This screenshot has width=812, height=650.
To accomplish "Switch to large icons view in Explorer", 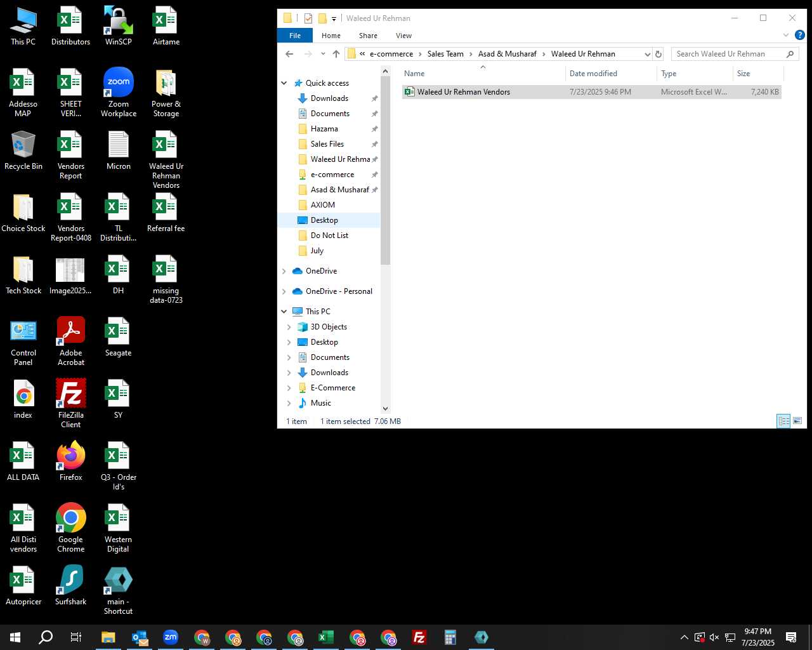I will (x=797, y=421).
